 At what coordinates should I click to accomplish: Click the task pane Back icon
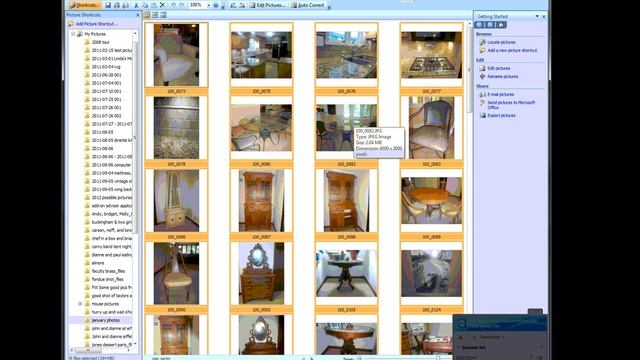coord(480,25)
